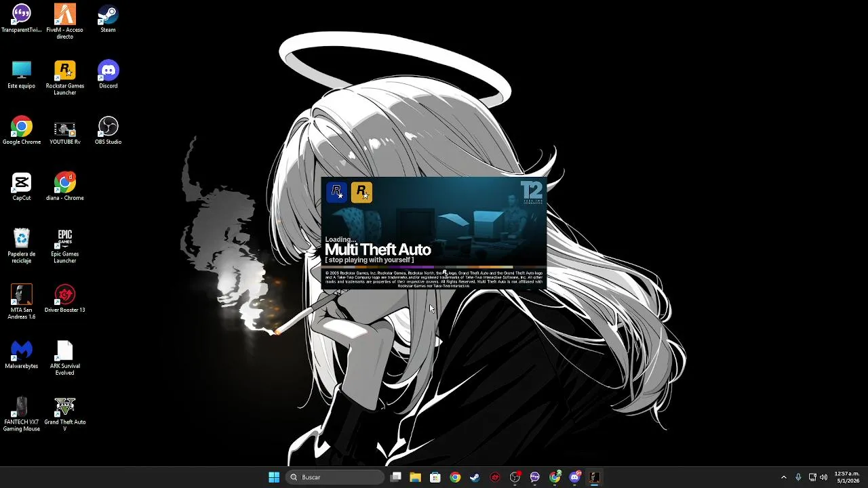Switch to Chrome profile window in taskbar
This screenshot has height=488, width=868.
tap(555, 477)
